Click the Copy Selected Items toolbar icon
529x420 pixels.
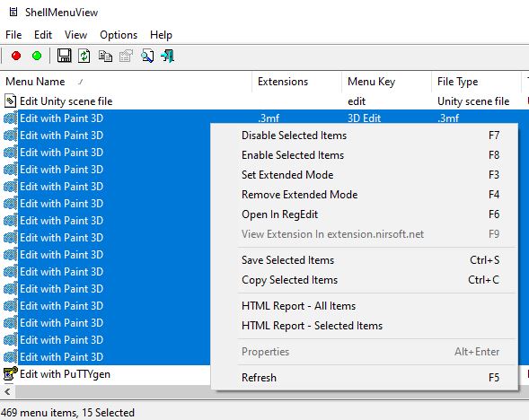coord(105,56)
